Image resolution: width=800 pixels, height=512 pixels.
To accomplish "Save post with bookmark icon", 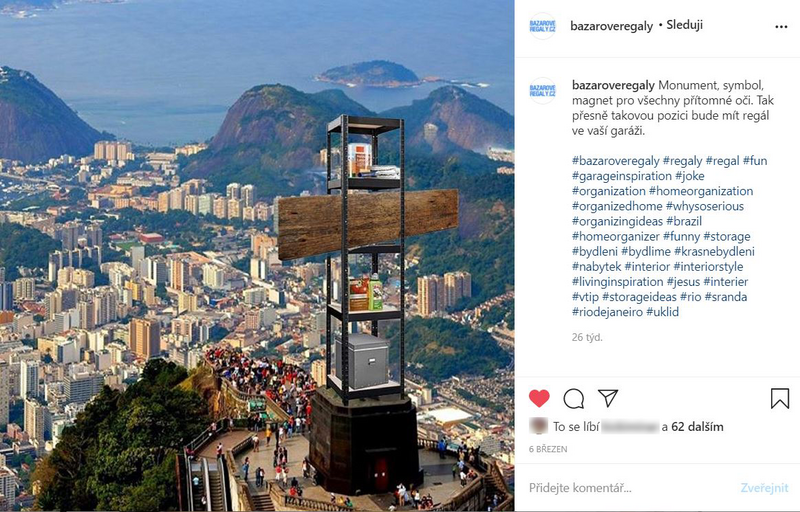I will click(x=780, y=398).
